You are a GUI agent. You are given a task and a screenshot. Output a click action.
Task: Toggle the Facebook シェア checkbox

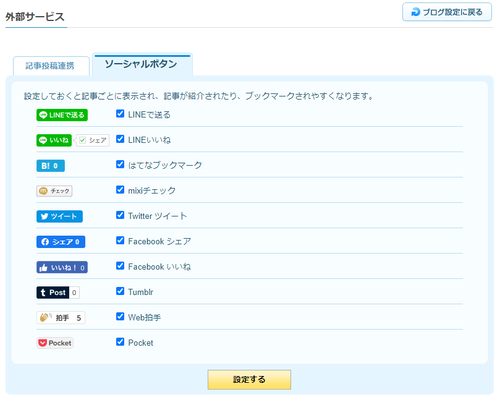click(x=120, y=240)
